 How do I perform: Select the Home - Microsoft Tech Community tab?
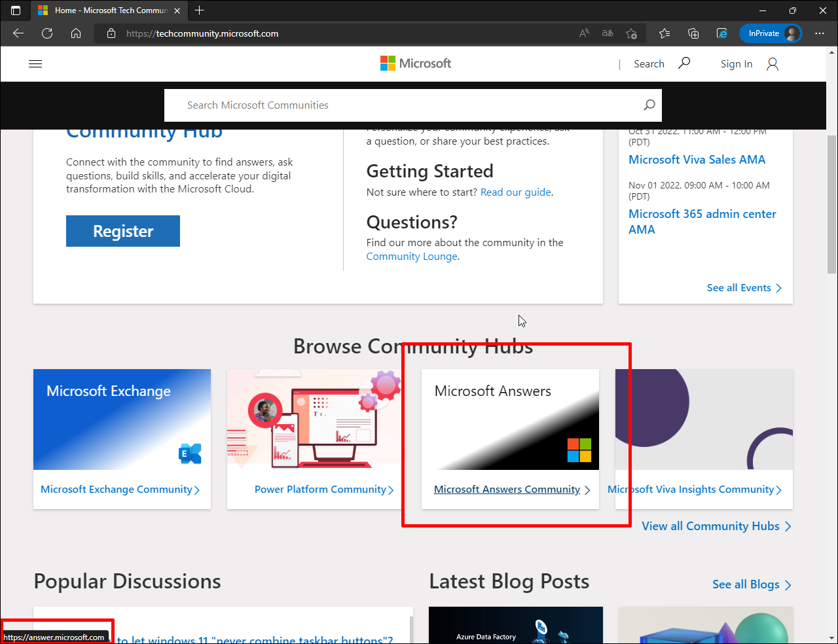[109, 10]
